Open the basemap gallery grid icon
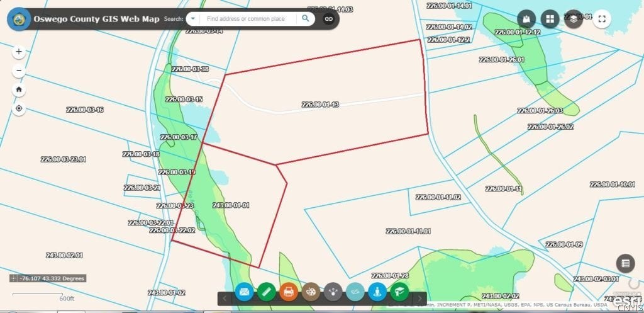This screenshot has width=644, height=313. [550, 19]
